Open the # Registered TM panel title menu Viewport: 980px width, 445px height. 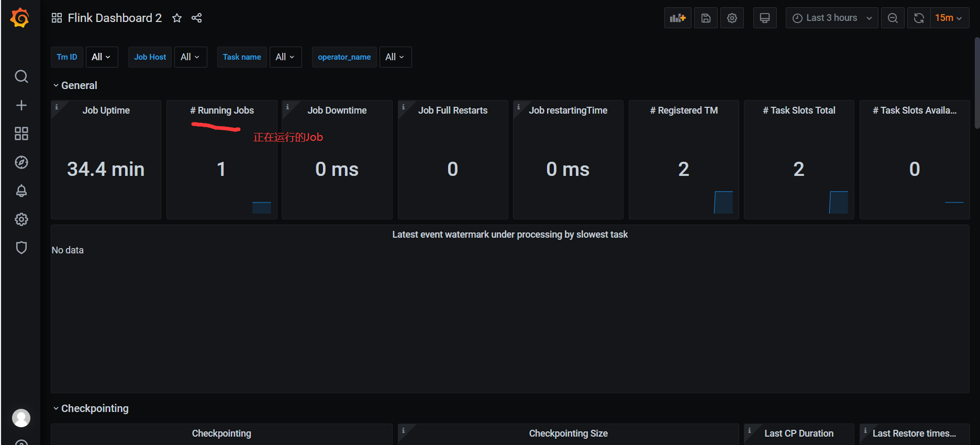point(684,110)
